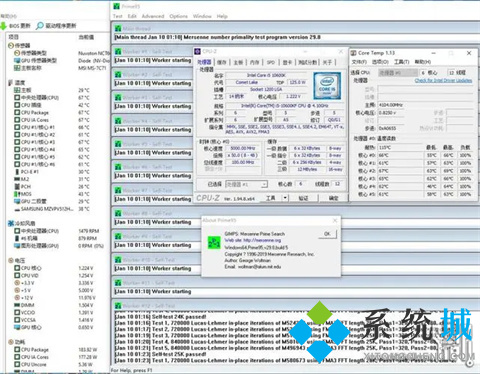Select the 传感器 sensor root tree item
The width and height of the screenshot is (480, 374).
[22, 45]
